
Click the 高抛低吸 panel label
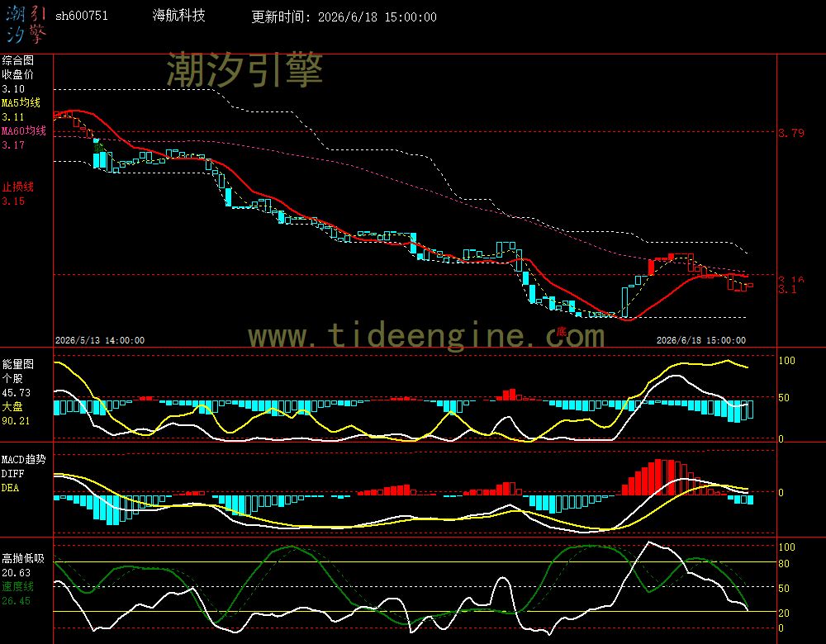tap(22, 558)
